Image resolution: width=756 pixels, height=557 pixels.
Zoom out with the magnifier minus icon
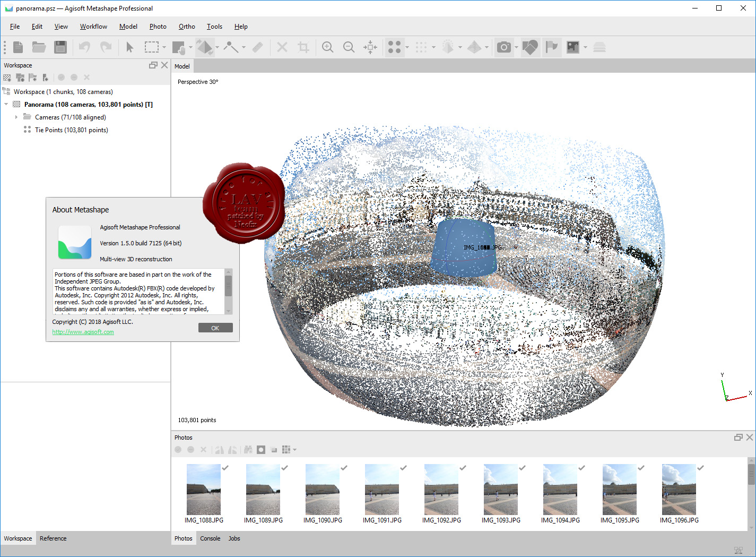(349, 47)
